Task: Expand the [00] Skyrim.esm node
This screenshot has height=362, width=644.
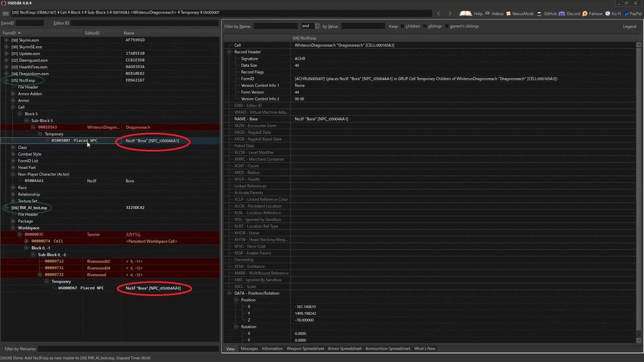Action: (x=6, y=40)
